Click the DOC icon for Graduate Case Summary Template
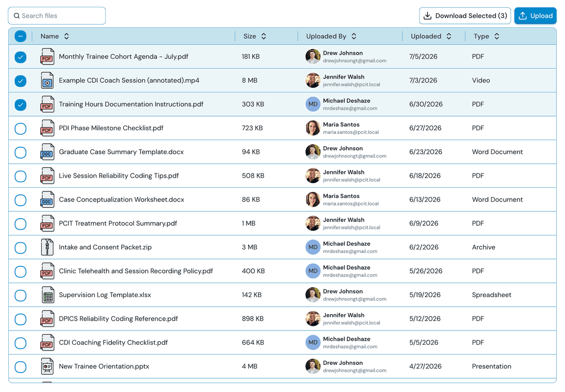This screenshot has width=565, height=392. 47,152
